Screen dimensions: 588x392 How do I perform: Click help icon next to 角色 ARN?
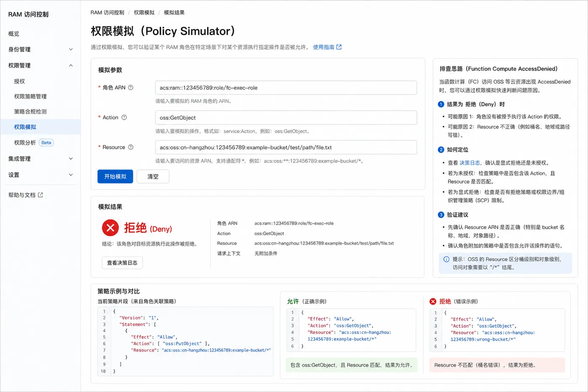(x=131, y=87)
